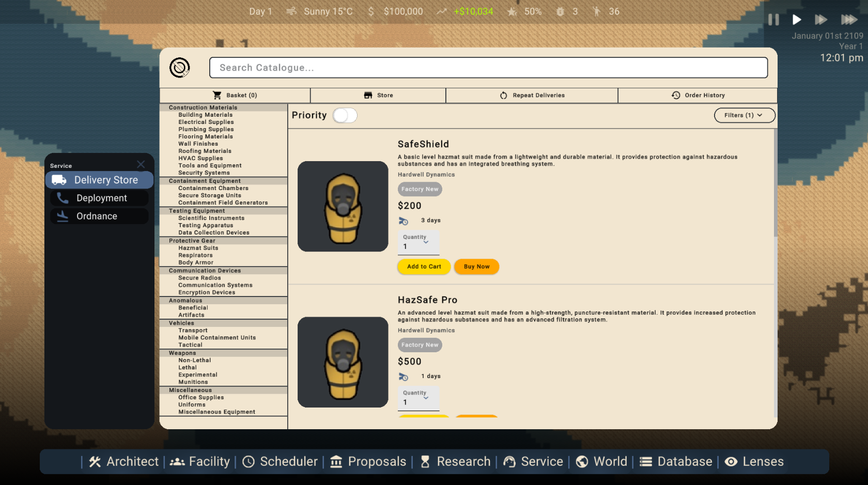
Task: Click the Service headset icon
Action: pyautogui.click(x=509, y=462)
